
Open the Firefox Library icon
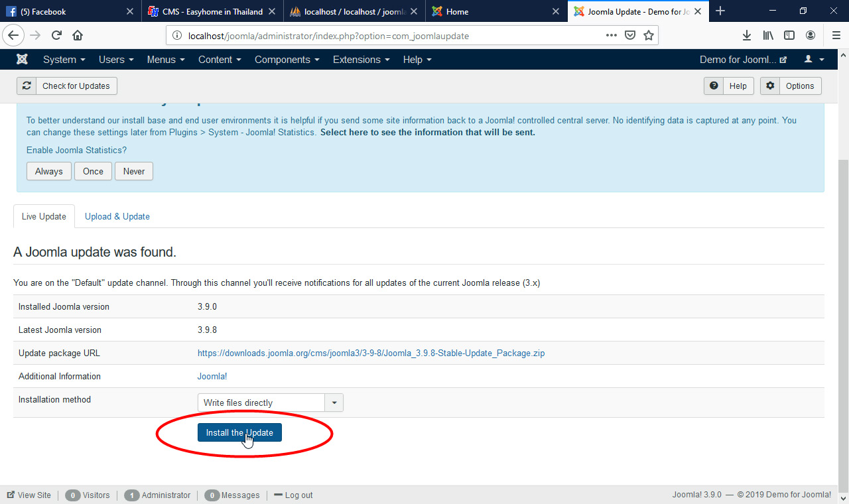click(x=768, y=35)
